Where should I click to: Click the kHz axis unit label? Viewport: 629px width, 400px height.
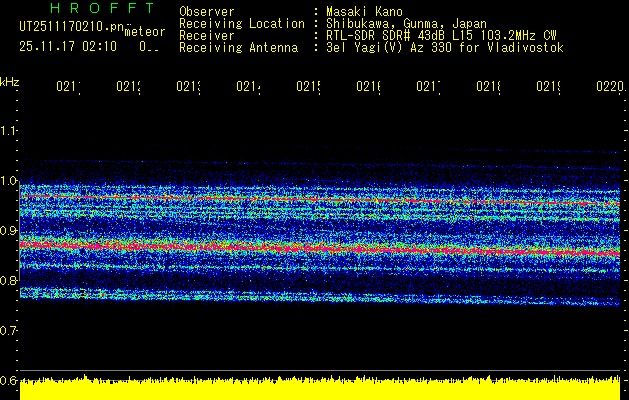tap(9, 80)
